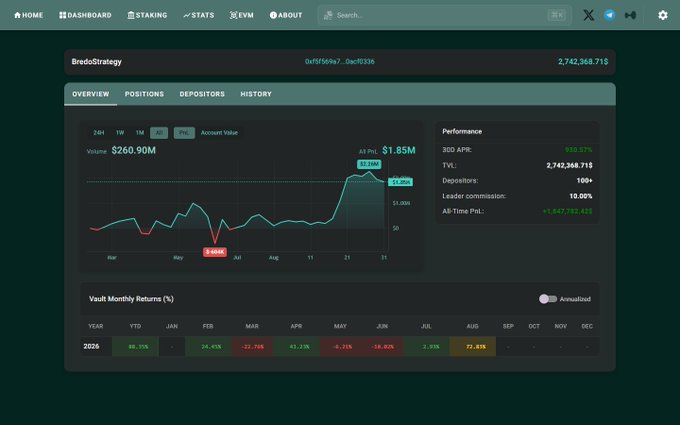
Task: Click the Leader commission value 10.00%
Action: tap(581, 196)
